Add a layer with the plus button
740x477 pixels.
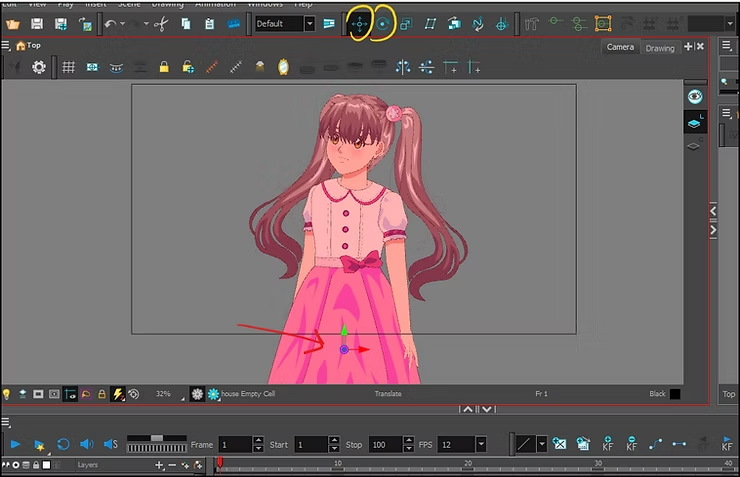click(159, 465)
